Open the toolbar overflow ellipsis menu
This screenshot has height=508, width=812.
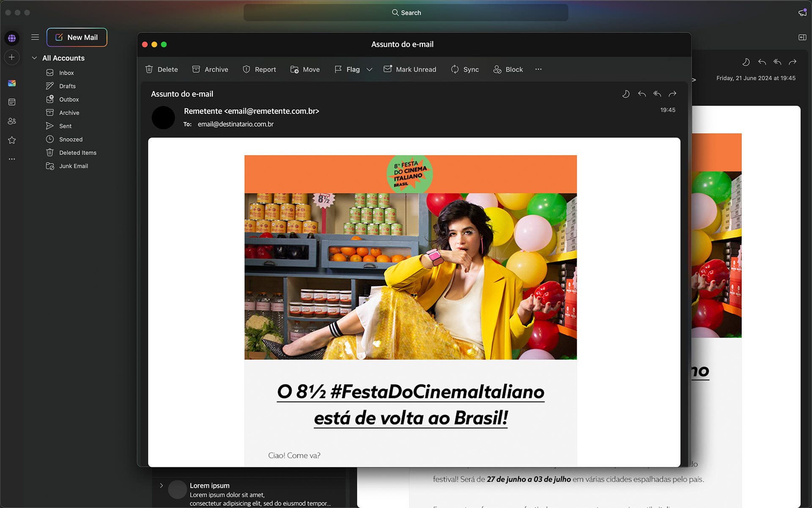(538, 69)
